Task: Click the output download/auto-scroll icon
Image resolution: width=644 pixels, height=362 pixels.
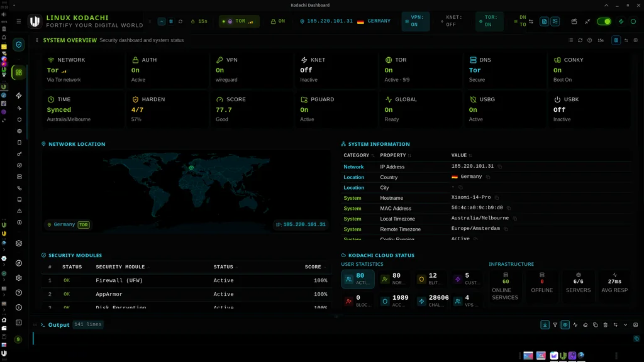Action: [545, 325]
